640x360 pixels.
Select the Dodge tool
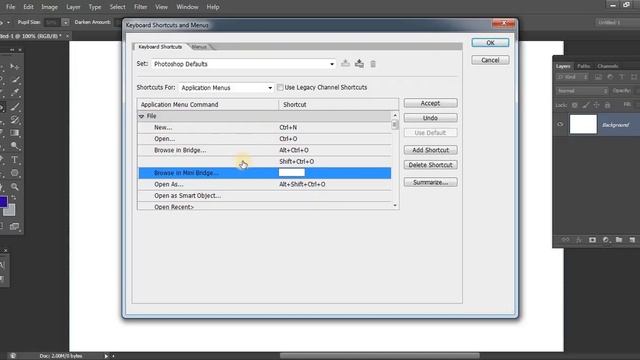point(15,146)
